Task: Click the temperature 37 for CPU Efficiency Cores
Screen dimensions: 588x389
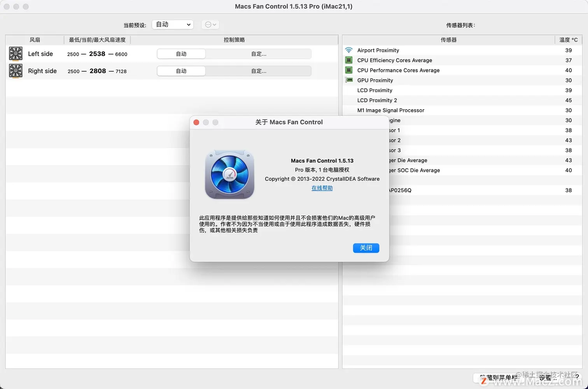Action: pyautogui.click(x=569, y=60)
